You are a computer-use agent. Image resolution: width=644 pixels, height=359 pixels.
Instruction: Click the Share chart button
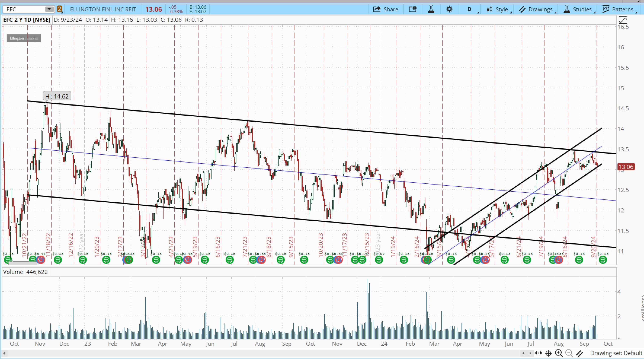[x=385, y=9]
